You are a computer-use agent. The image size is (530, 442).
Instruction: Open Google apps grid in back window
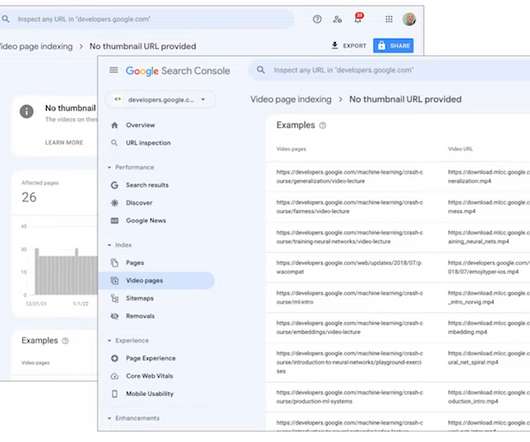pyautogui.click(x=389, y=19)
